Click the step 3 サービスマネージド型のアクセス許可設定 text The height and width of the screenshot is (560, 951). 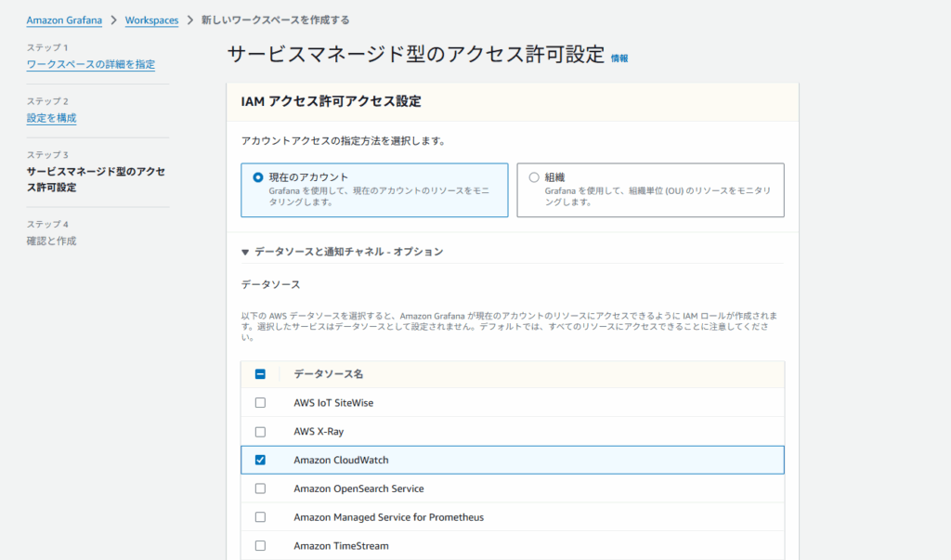(96, 179)
